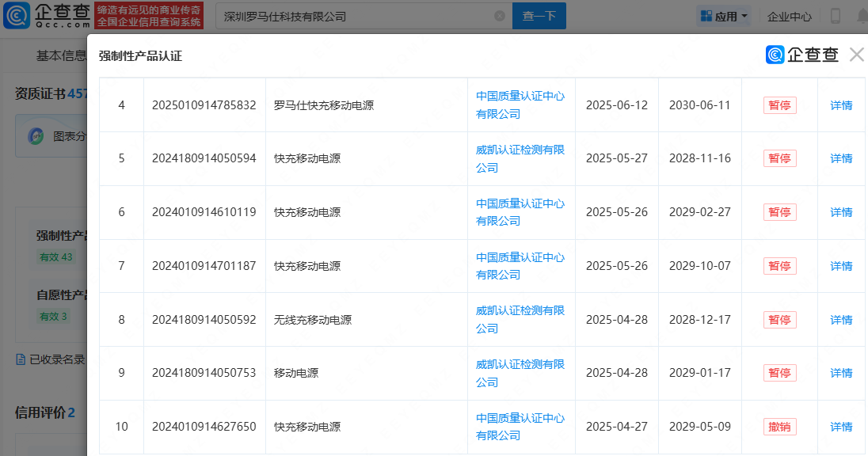Open the mobile phone icon in top bar
The width and height of the screenshot is (868, 456).
(836, 15)
